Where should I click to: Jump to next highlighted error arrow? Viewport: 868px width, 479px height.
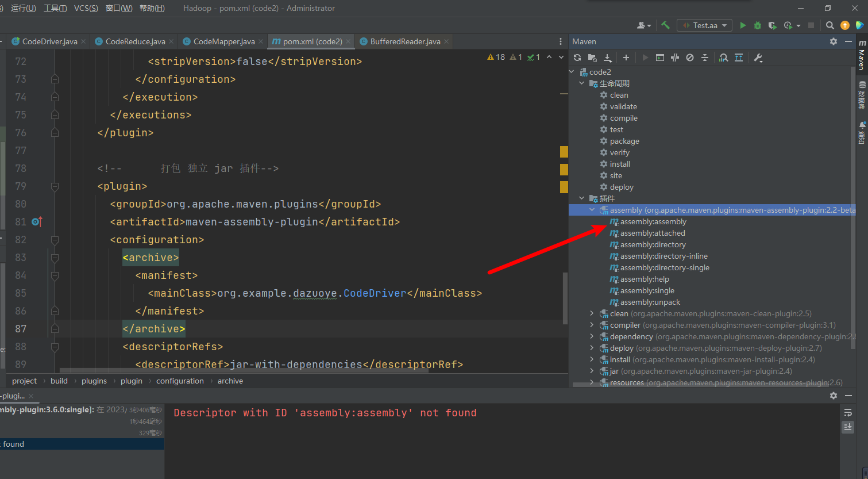coord(561,57)
